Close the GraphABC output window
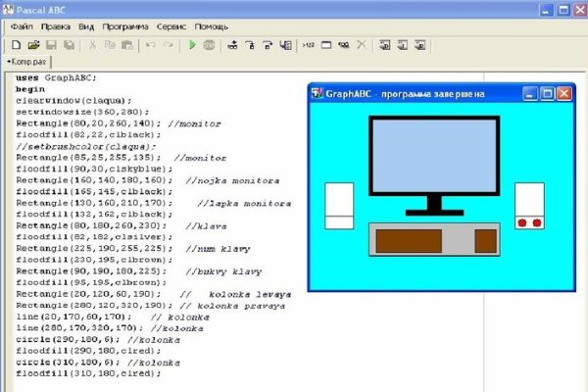The height and width of the screenshot is (392, 588). [564, 93]
